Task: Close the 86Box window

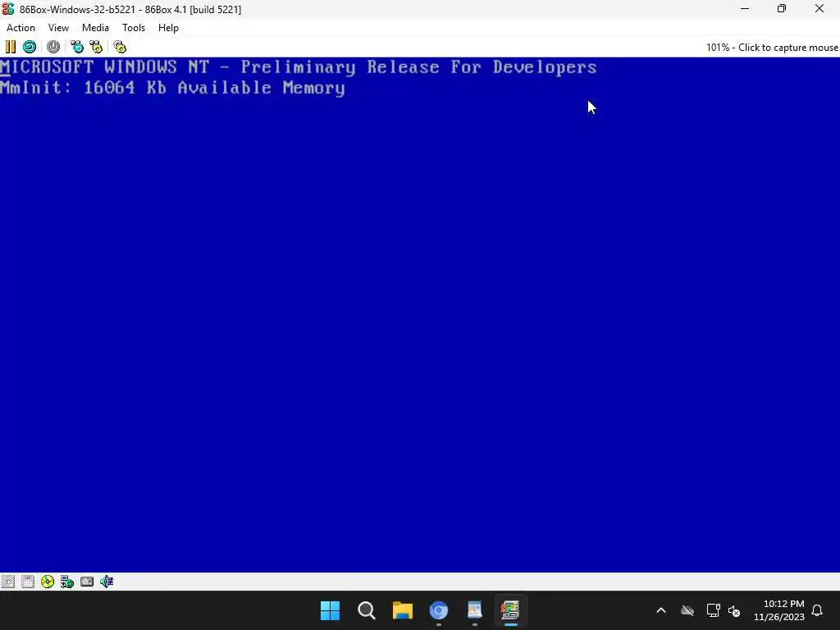Action: pos(819,9)
